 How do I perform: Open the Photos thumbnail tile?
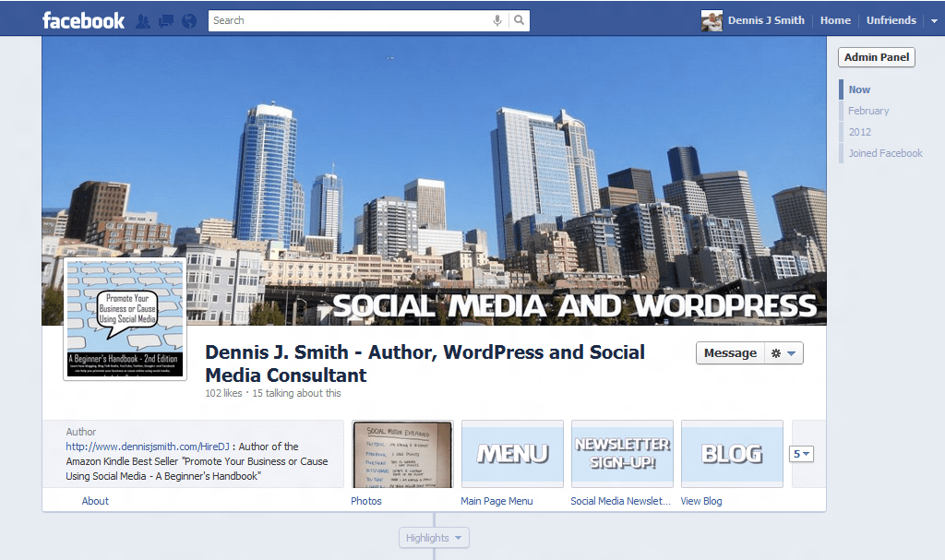point(402,454)
